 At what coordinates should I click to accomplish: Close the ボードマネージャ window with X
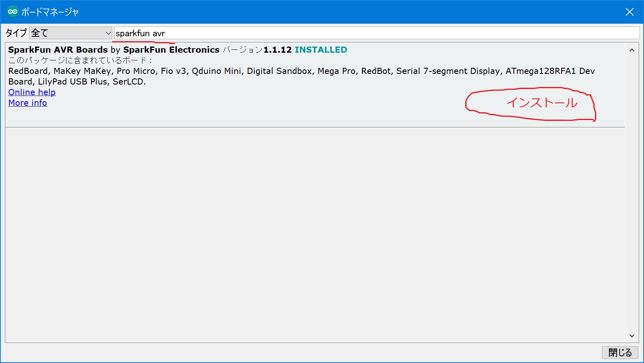click(630, 12)
